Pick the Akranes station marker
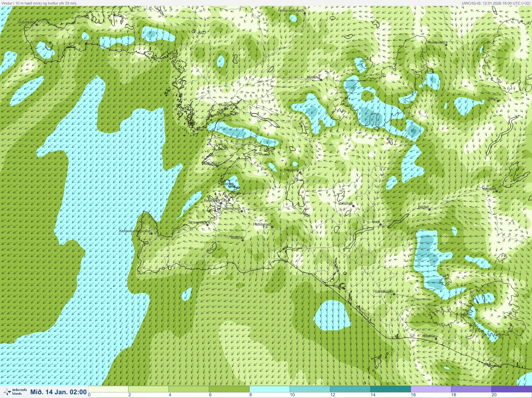Image resolution: width=532 pixels, height=398 pixels. point(217,165)
